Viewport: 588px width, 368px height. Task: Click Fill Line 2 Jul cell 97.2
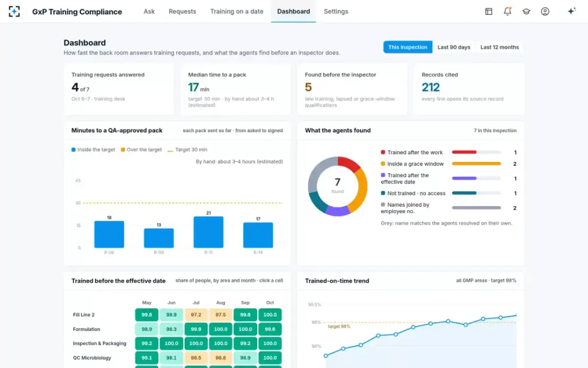point(196,315)
